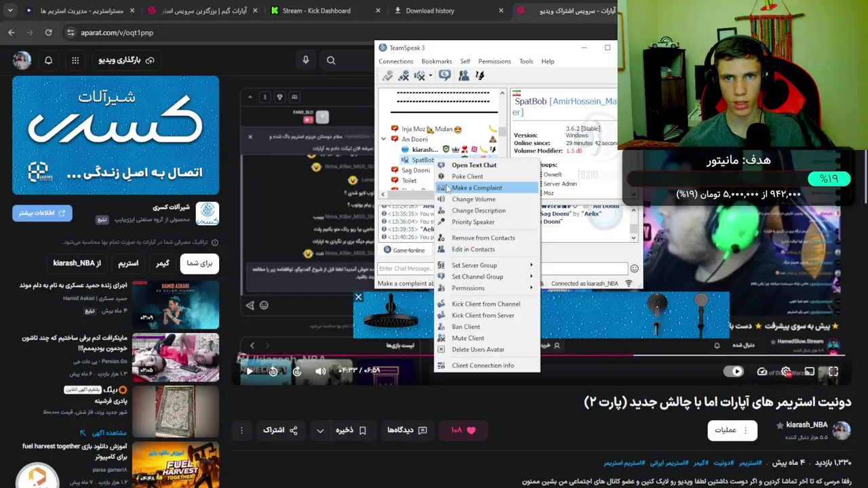The width and height of the screenshot is (868, 488).
Task: Open Fuel Harvest Together video thumbnail
Action: (x=176, y=465)
